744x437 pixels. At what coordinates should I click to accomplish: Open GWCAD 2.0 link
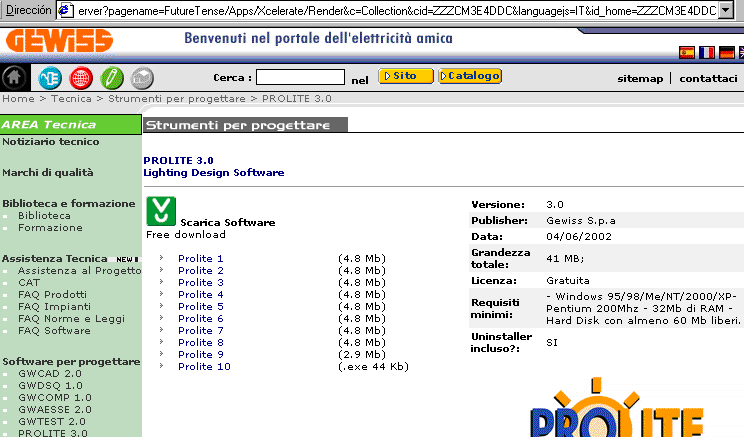click(x=50, y=374)
